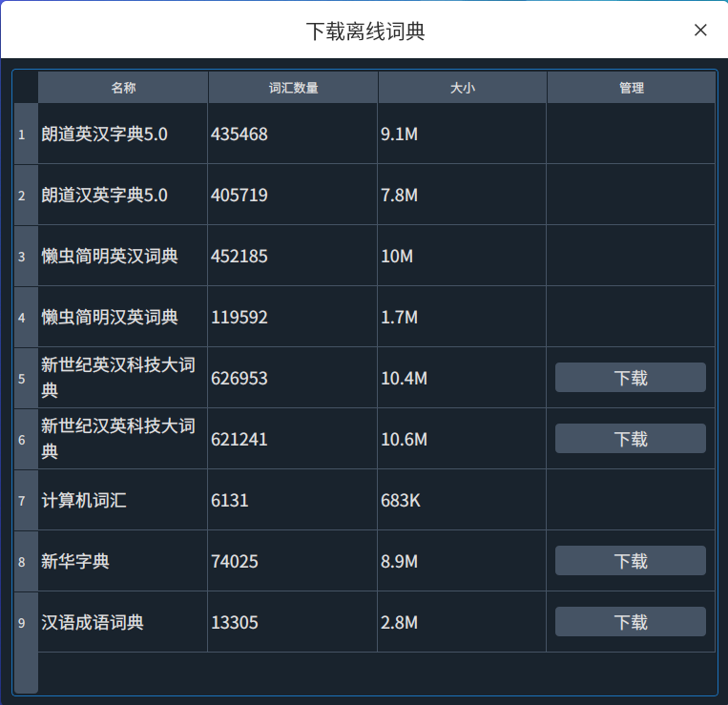Select row header number 3

pyautogui.click(x=26, y=256)
